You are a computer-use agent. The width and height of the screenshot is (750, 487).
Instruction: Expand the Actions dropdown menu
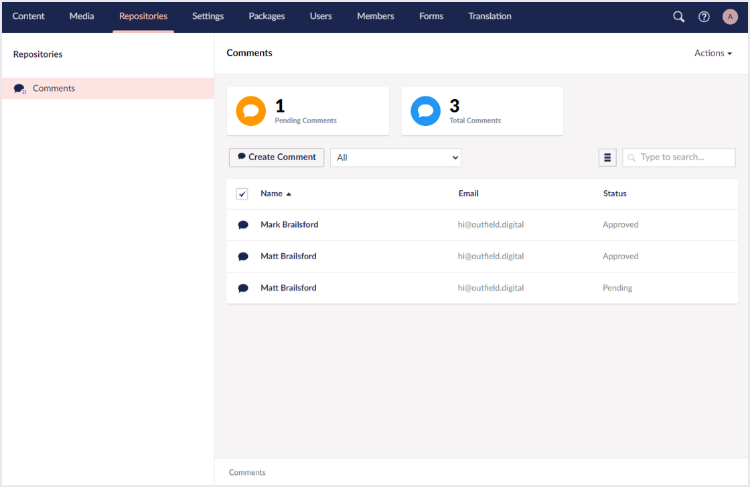tap(713, 53)
